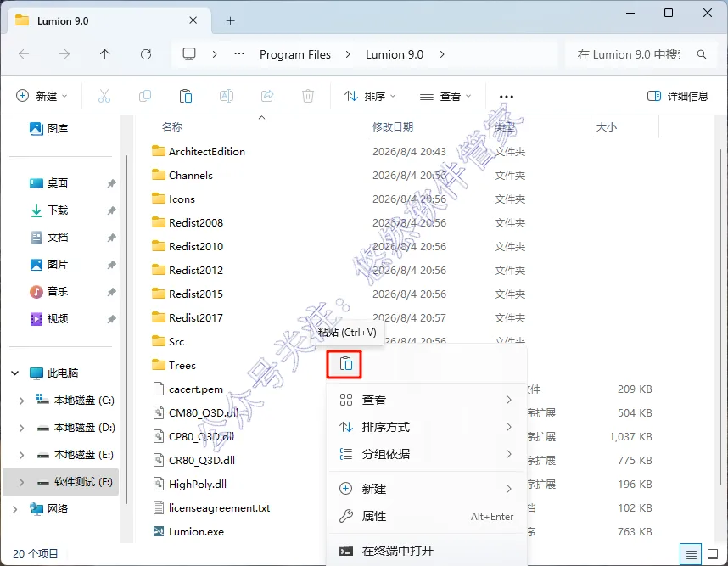Open the New dropdown in toolbar
728x566 pixels.
(42, 96)
